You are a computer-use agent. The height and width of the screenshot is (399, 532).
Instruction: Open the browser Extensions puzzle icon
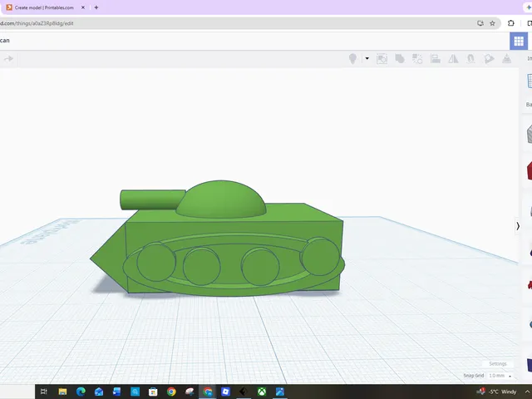pyautogui.click(x=511, y=23)
